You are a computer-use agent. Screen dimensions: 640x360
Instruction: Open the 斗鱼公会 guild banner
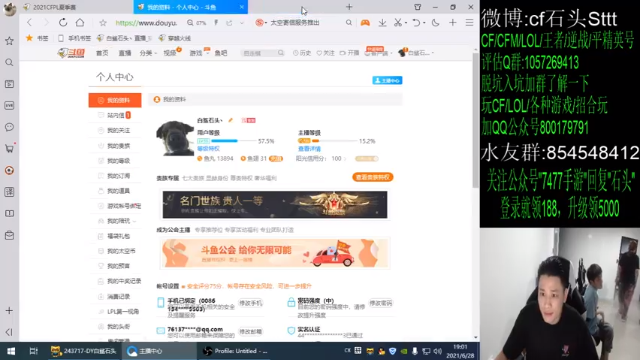(x=275, y=253)
